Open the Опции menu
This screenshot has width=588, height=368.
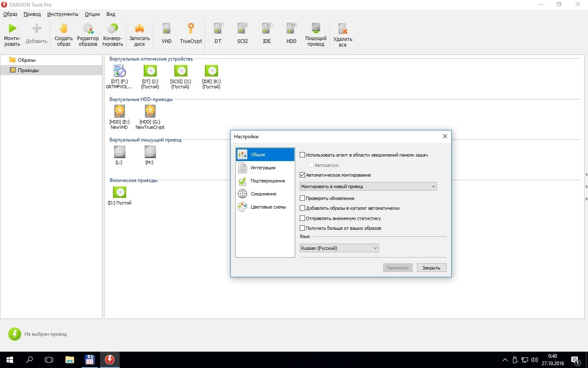(92, 14)
